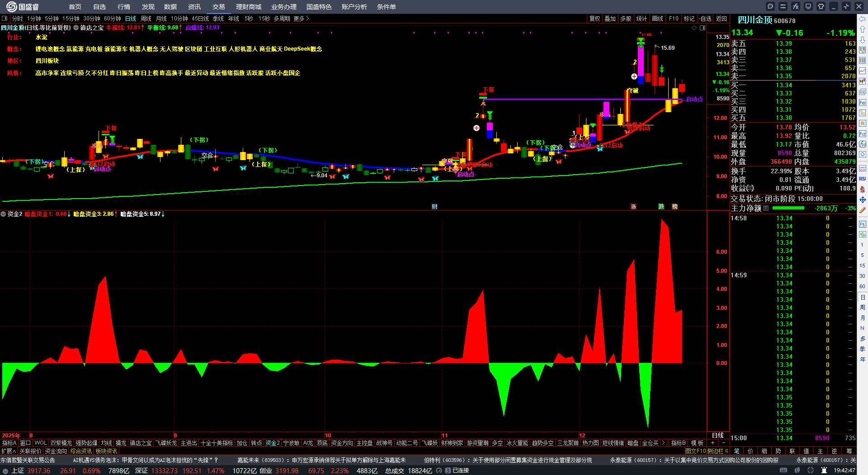This screenshot has width=868, height=475.
Task: Expand the 指标A indicator group
Action: pos(9,443)
